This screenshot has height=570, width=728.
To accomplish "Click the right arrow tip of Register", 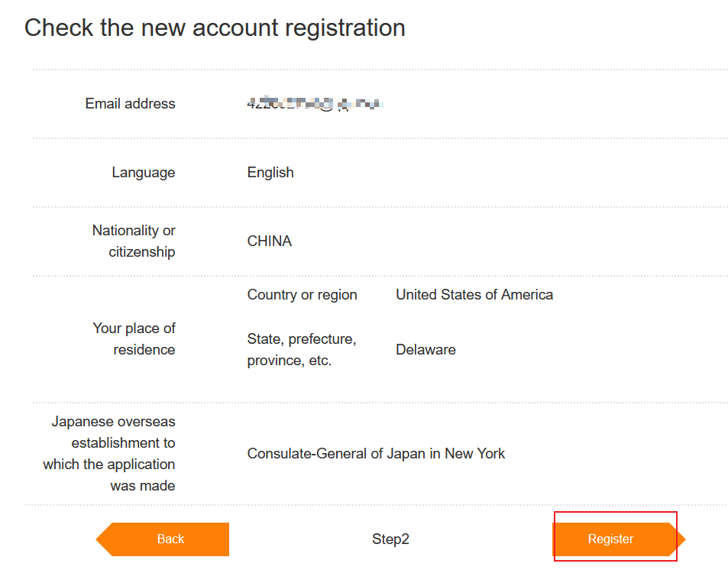I will [680, 539].
